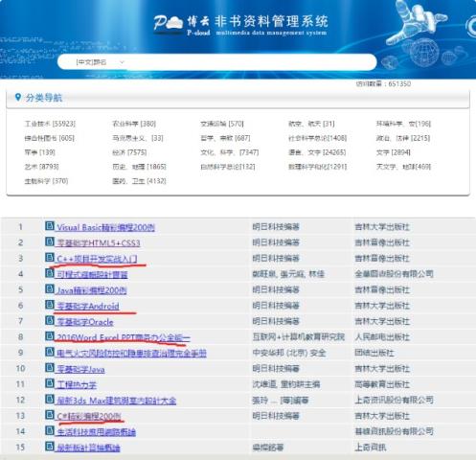Open the Java精彩编程200例 title link
Image resolution: width=476 pixels, height=460 pixels.
pos(92,290)
